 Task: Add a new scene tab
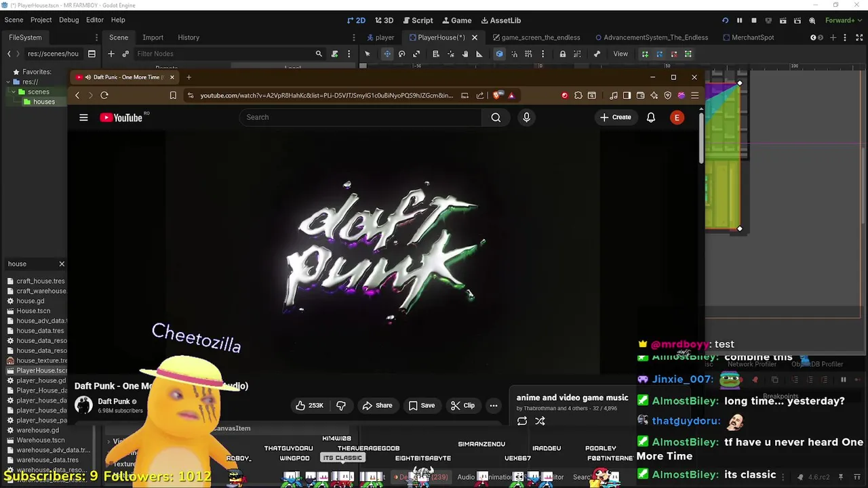[833, 37]
